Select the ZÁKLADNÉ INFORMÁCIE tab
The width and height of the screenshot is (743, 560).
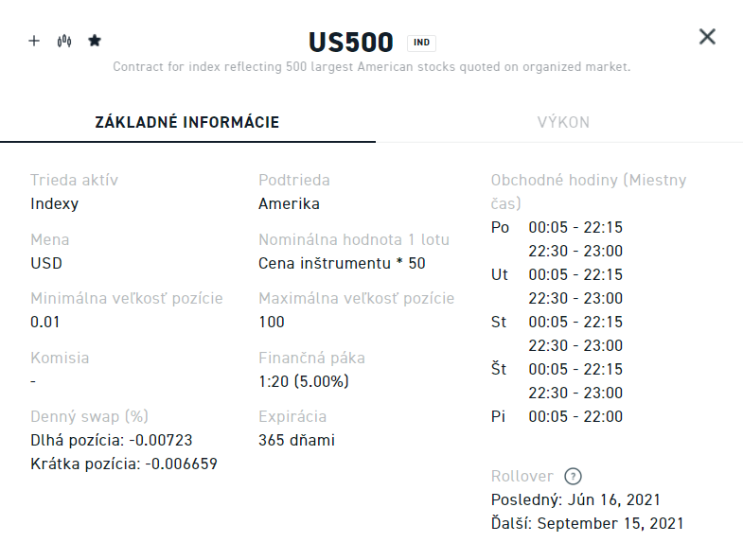click(187, 122)
